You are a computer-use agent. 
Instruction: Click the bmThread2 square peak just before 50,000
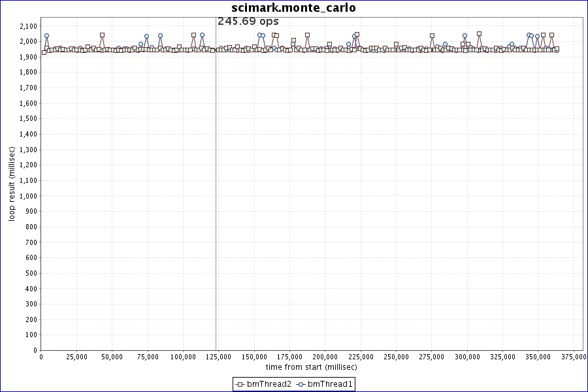[x=102, y=35]
